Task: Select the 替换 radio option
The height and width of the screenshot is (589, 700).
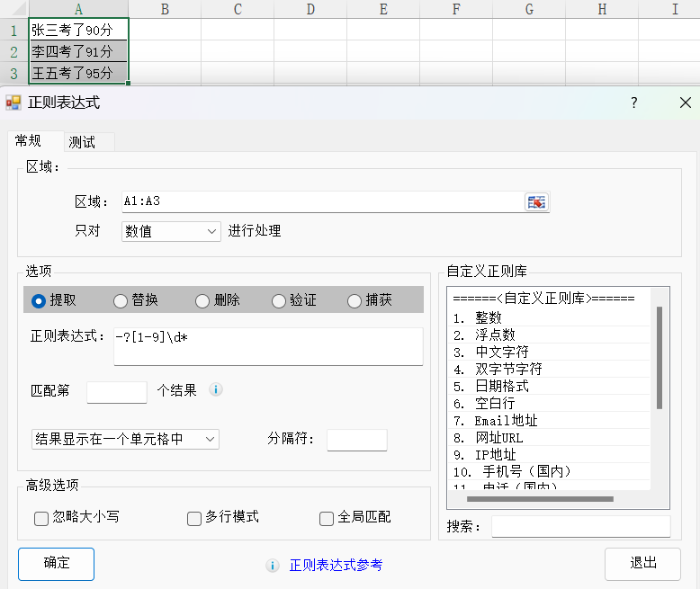Action: 121,300
